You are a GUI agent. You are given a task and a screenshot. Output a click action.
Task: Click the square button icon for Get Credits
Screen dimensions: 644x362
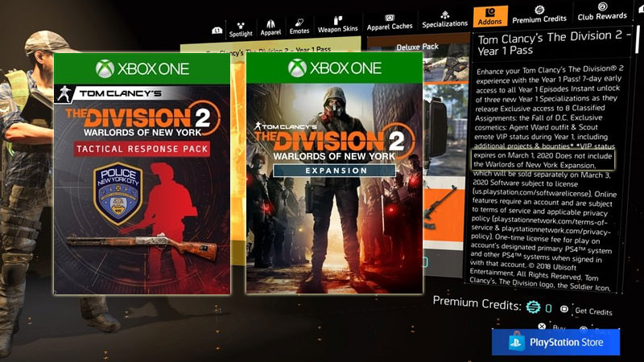point(564,309)
